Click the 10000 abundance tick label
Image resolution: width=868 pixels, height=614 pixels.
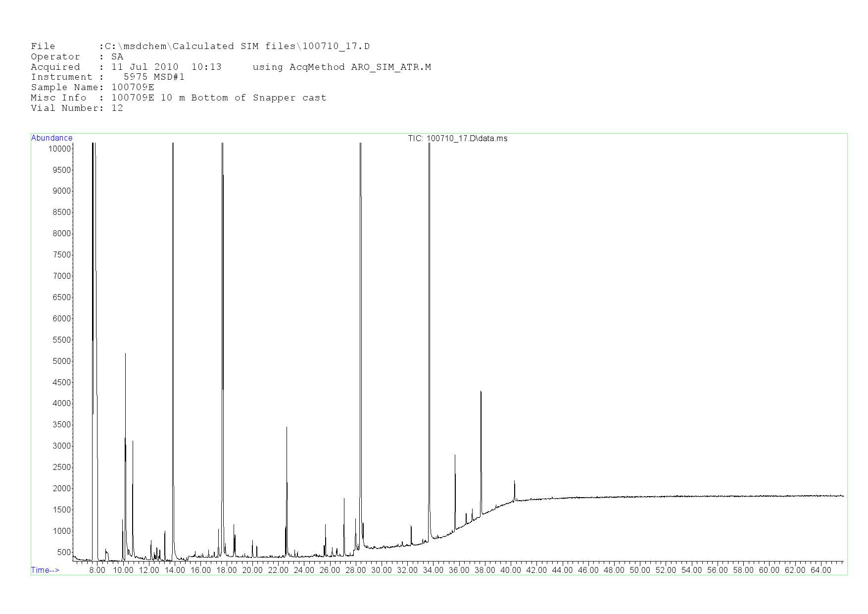(59, 149)
